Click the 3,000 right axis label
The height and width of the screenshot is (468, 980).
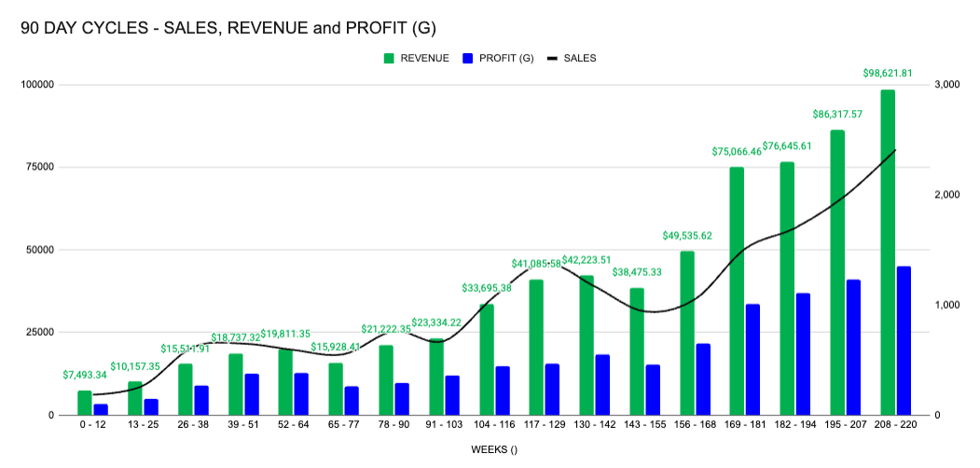click(946, 84)
